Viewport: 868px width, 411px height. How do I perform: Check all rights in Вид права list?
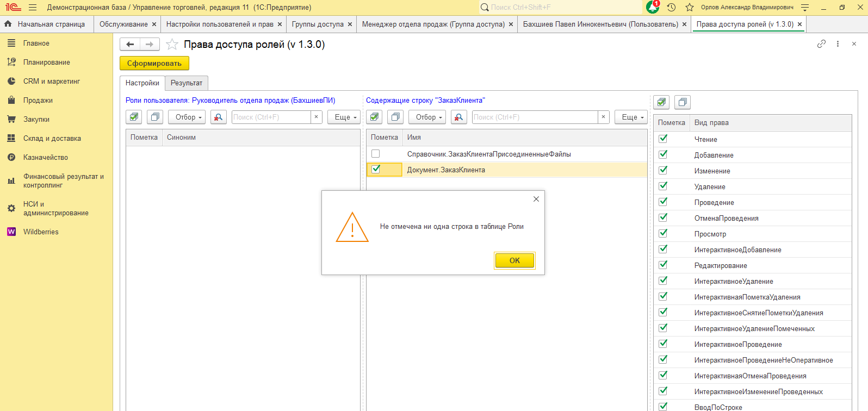click(x=661, y=102)
